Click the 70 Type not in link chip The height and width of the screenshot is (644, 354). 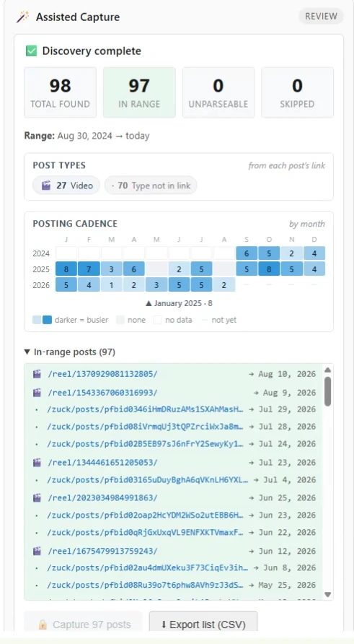(x=151, y=186)
